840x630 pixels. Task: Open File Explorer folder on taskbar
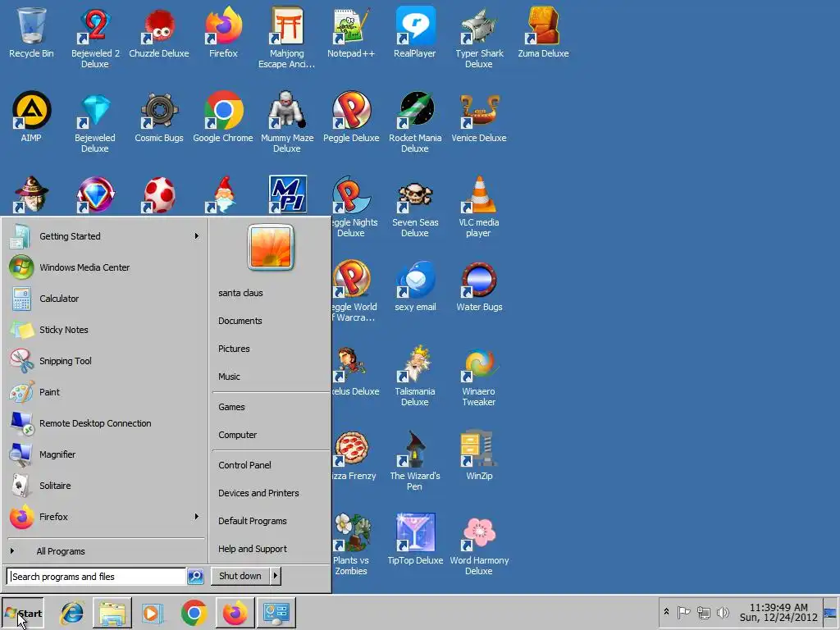pos(112,613)
